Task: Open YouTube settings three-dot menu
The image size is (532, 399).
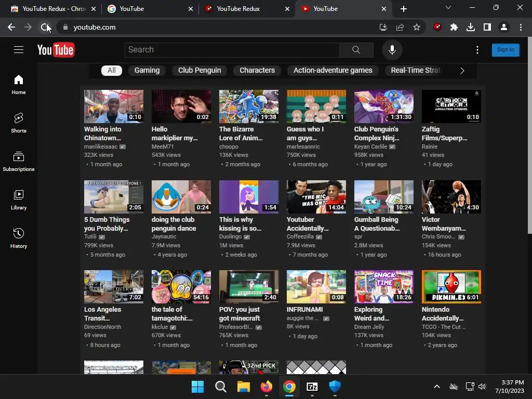Action: coord(477,50)
